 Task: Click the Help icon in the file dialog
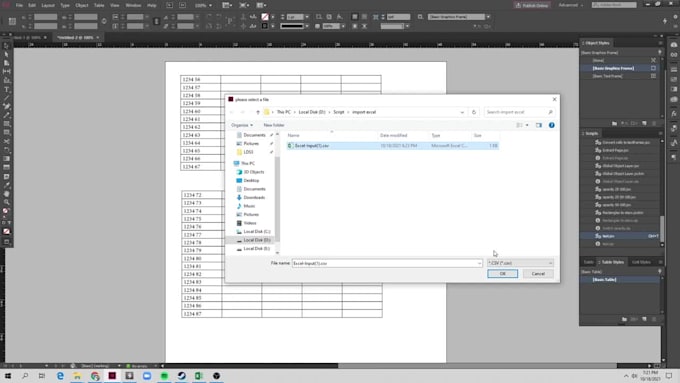click(x=551, y=125)
